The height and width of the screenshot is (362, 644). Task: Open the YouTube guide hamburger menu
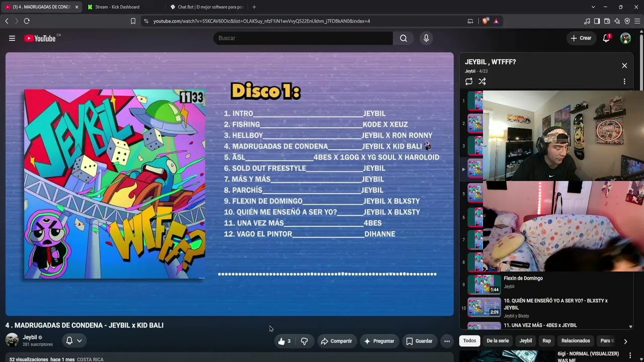tap(12, 38)
